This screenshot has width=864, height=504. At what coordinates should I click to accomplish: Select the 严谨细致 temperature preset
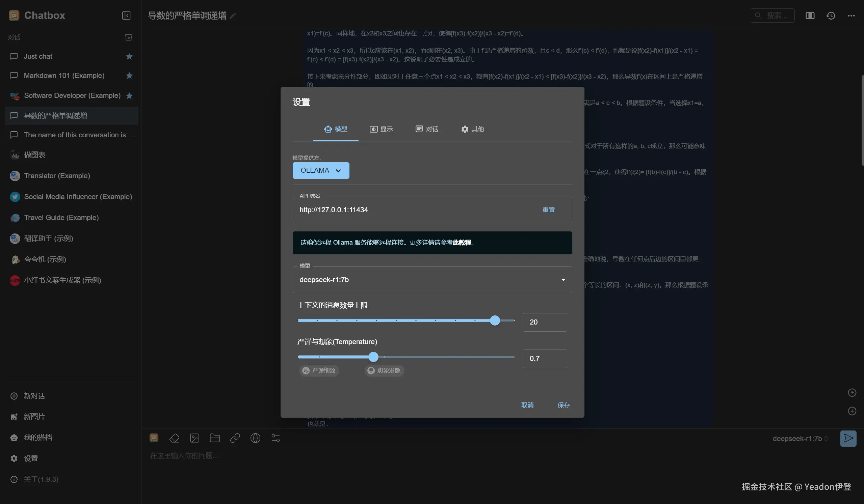(319, 371)
